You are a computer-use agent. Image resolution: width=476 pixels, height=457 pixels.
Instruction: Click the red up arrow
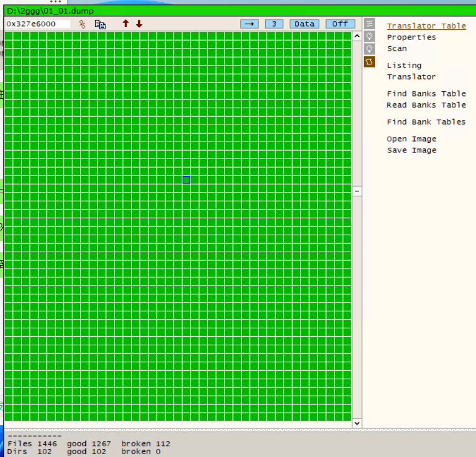[126, 23]
